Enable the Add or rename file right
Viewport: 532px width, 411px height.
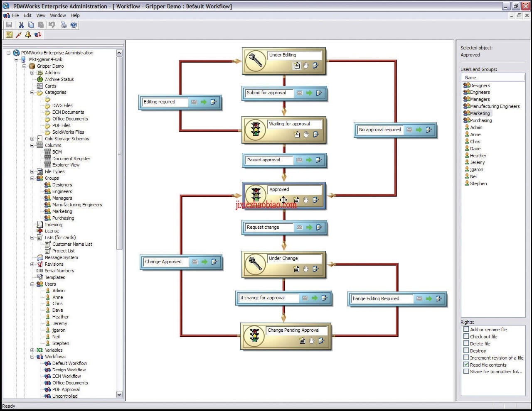click(466, 329)
